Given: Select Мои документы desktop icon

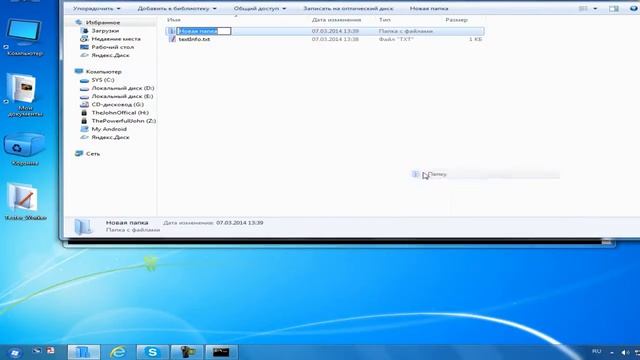Looking at the screenshot, I should [x=24, y=95].
